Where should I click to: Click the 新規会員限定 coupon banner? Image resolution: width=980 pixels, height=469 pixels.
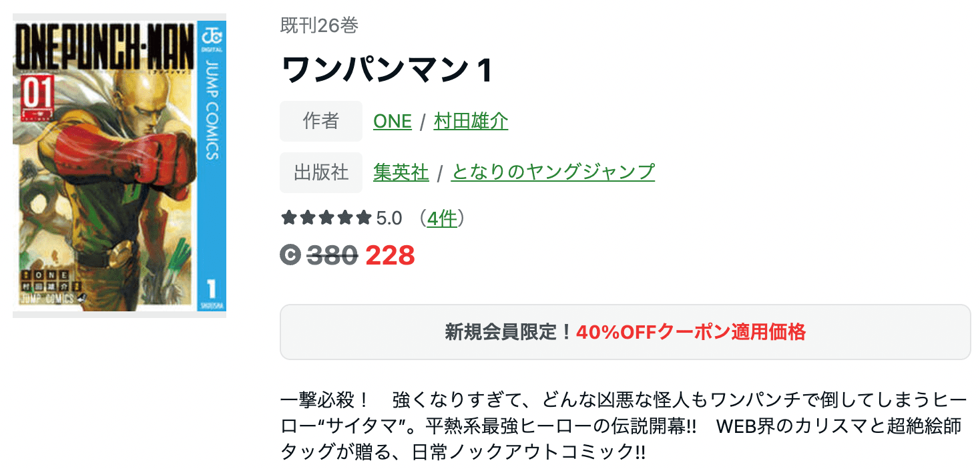coord(625,332)
